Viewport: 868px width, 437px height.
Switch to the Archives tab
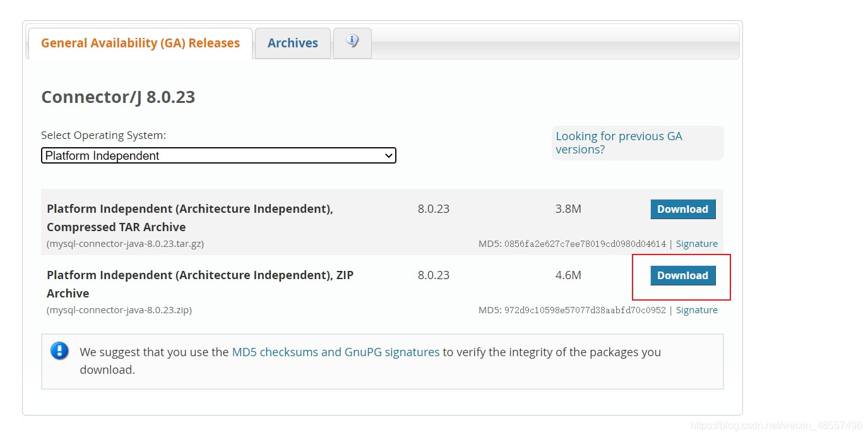(x=292, y=42)
